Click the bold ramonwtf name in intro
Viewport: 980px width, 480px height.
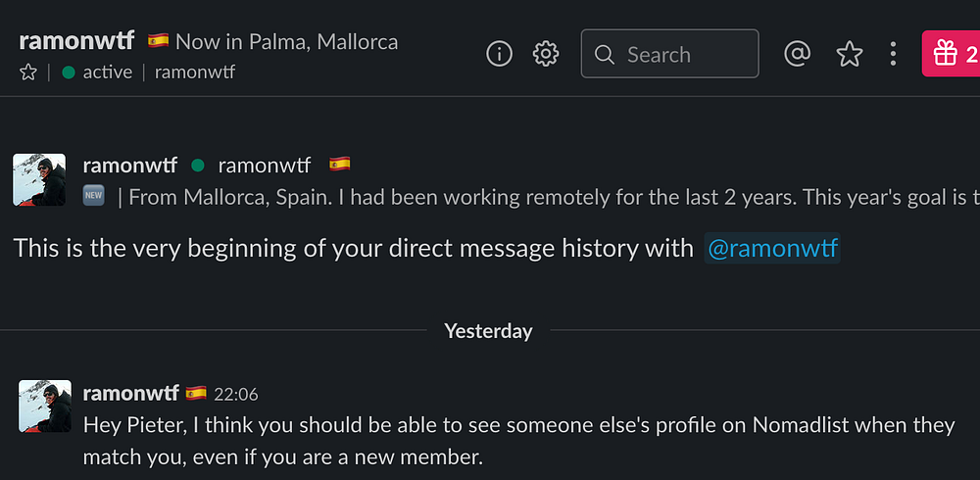point(130,165)
